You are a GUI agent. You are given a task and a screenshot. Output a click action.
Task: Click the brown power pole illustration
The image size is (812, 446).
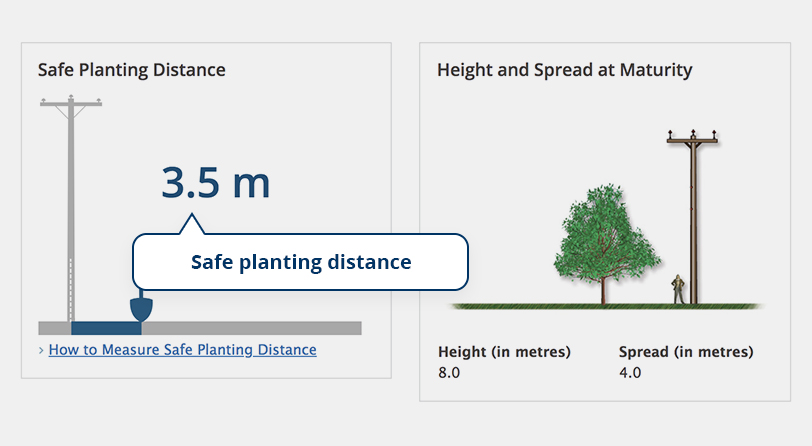[693, 217]
